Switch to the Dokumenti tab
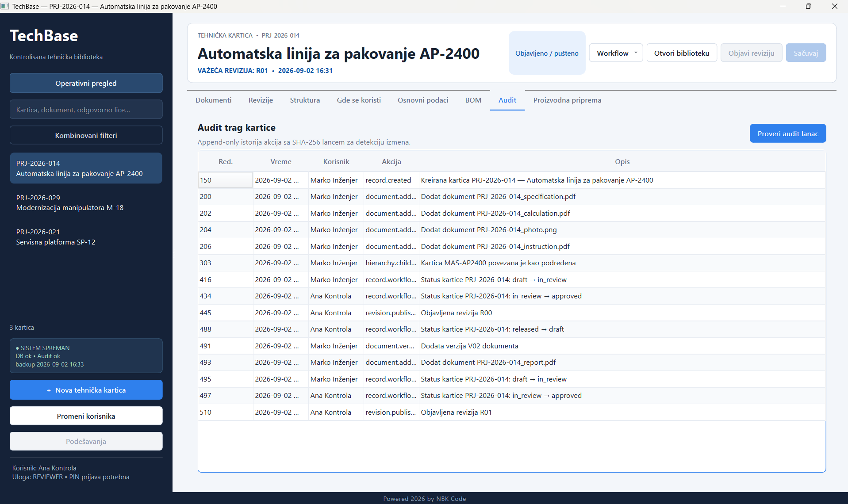Screen dimensions: 848x504 (x=213, y=100)
